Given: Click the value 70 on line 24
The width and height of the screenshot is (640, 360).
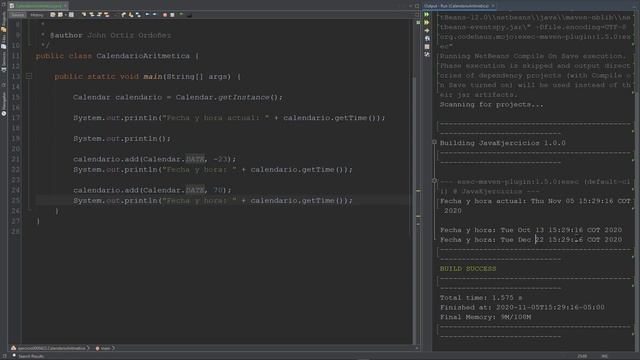Looking at the screenshot, I should [x=218, y=190].
